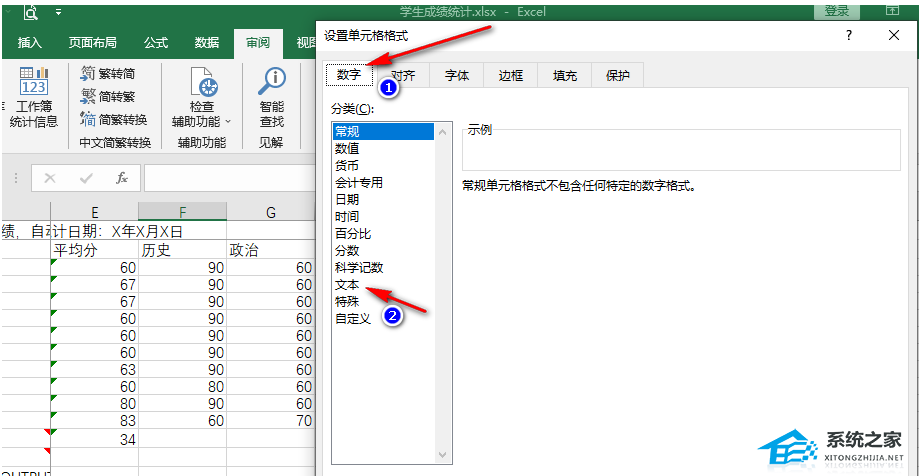Select column F header
The image size is (919, 476).
point(182,211)
